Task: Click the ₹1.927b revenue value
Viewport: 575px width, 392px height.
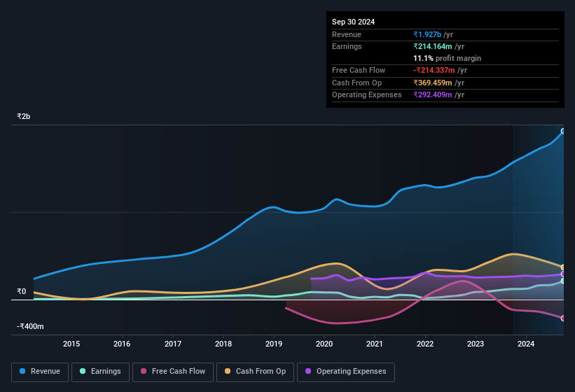Action: (x=427, y=34)
